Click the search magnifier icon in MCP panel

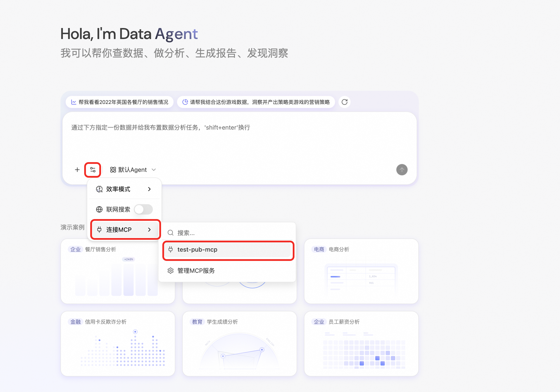171,233
